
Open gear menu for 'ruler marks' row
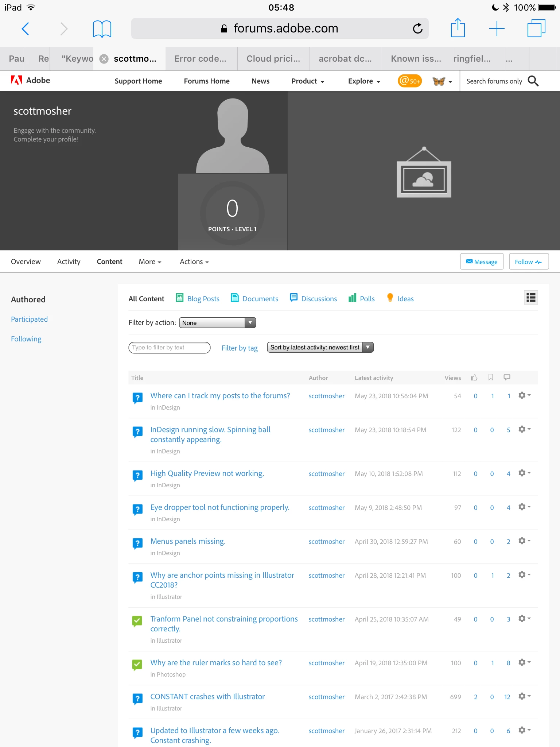tap(524, 662)
